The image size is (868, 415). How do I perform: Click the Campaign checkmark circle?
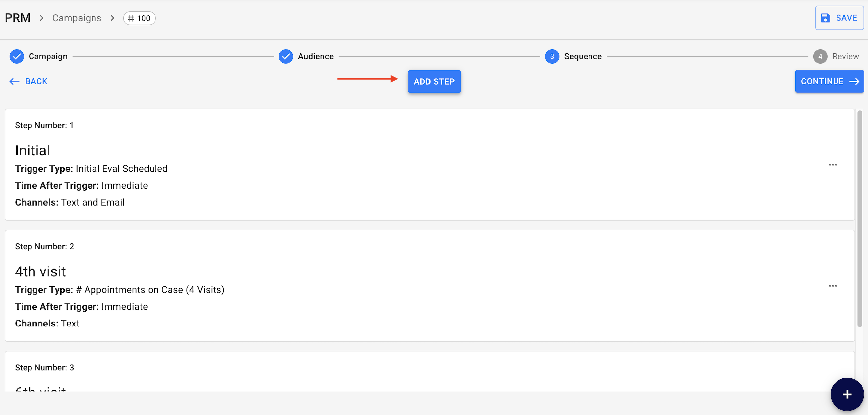point(17,56)
